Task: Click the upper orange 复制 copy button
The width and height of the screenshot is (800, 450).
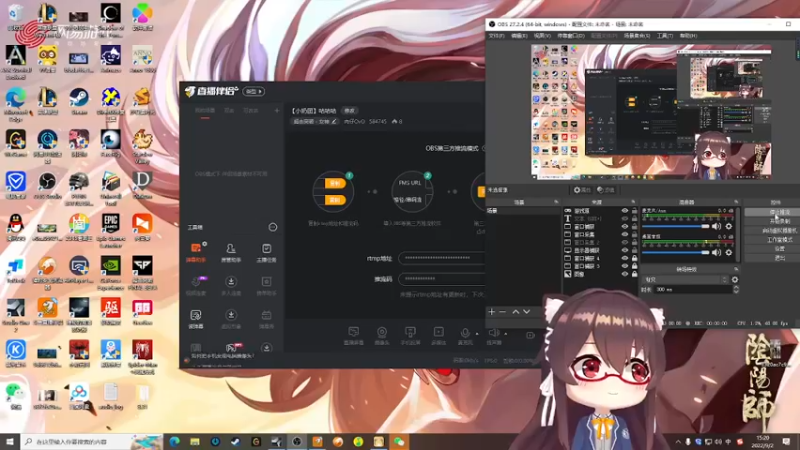Action: 335,183
